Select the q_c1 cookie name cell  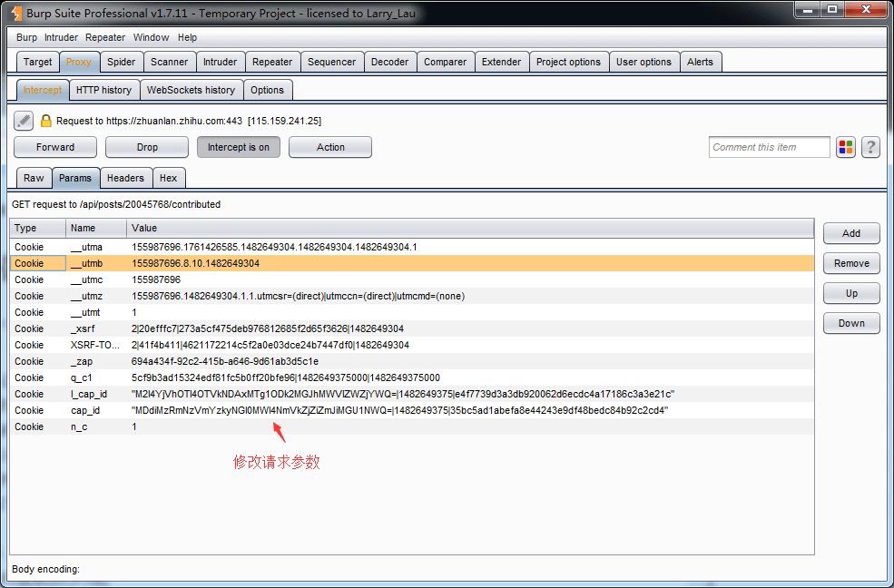96,377
